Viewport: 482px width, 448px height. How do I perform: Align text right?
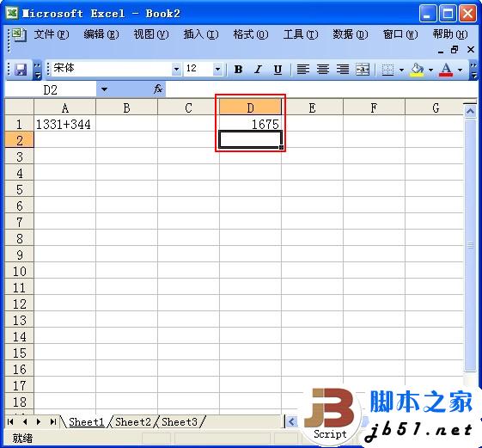click(x=343, y=70)
